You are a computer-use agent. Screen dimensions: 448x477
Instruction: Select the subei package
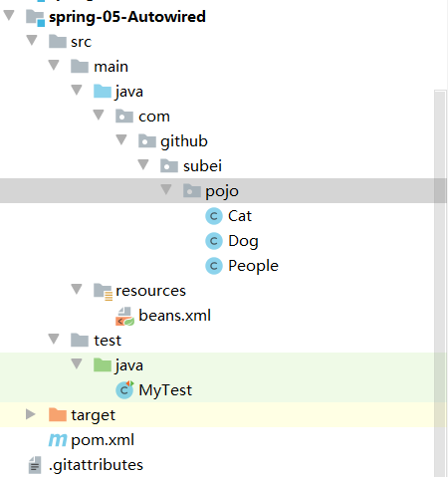[x=202, y=166]
